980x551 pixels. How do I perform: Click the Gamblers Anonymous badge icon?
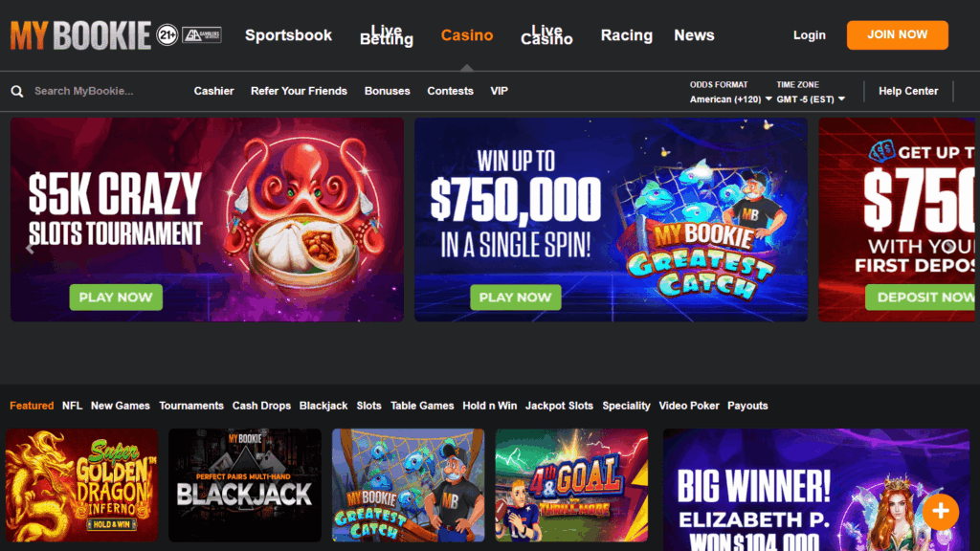202,35
